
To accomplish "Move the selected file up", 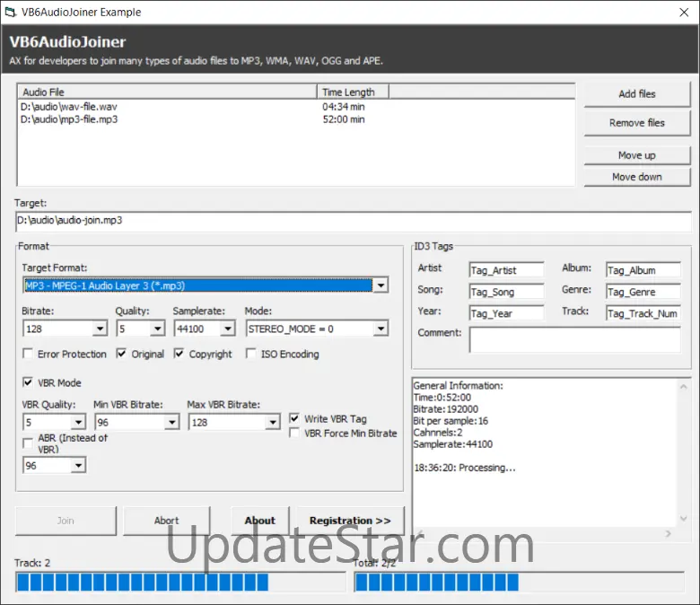I will click(x=636, y=155).
